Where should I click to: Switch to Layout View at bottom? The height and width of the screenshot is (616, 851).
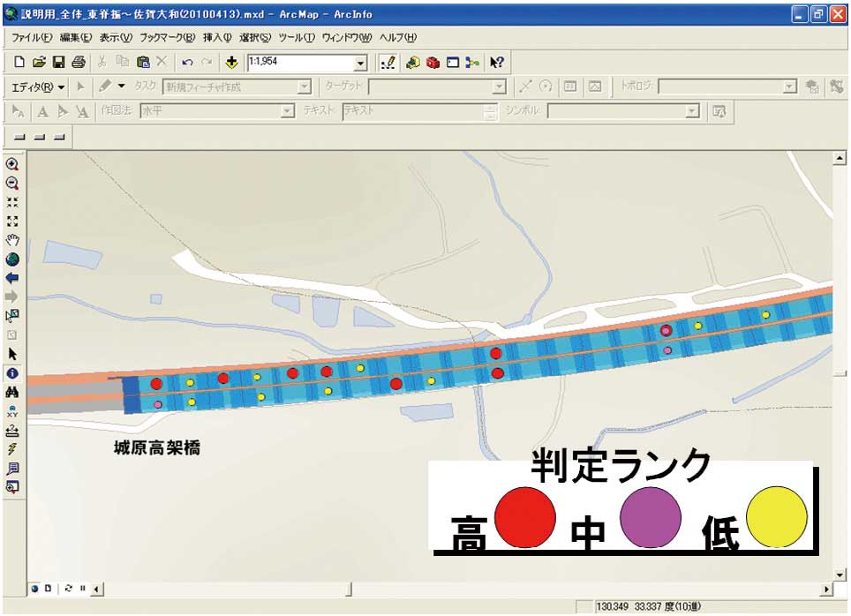[x=48, y=588]
